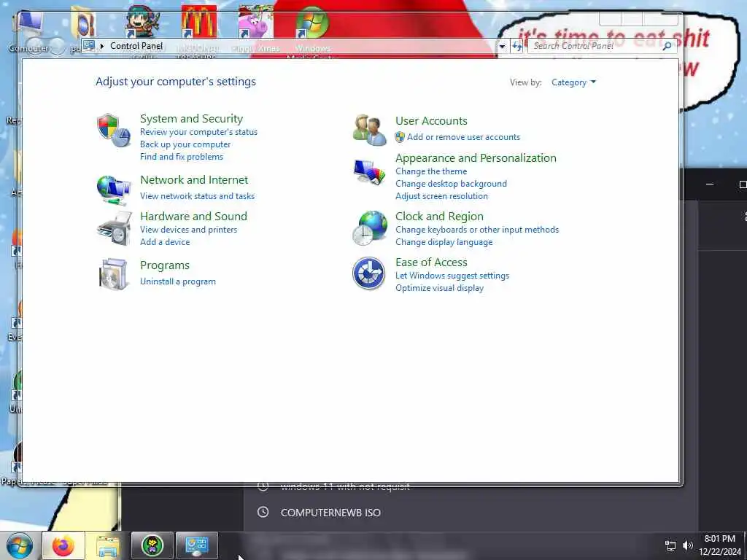Open the Windows Start orb

pos(20,545)
